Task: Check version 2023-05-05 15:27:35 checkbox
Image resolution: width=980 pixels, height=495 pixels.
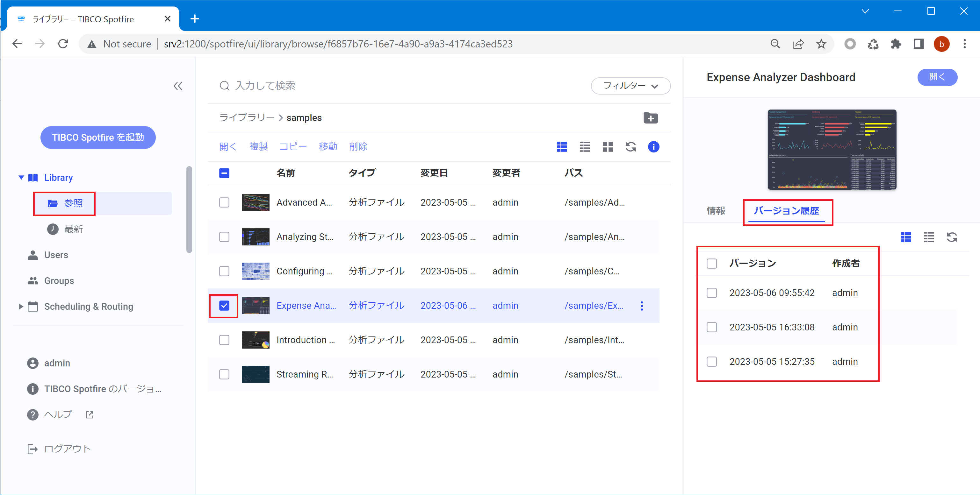Action: point(711,362)
